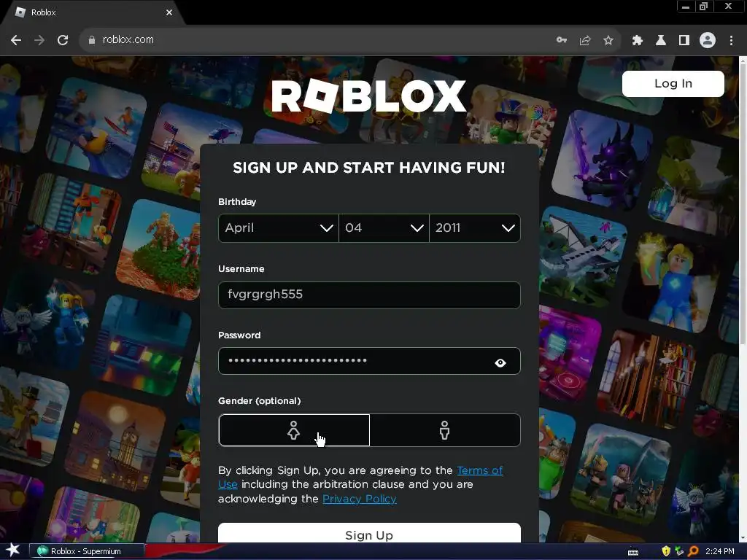Image resolution: width=747 pixels, height=560 pixels.
Task: Click the browser forward arrow
Action: pyautogui.click(x=39, y=40)
